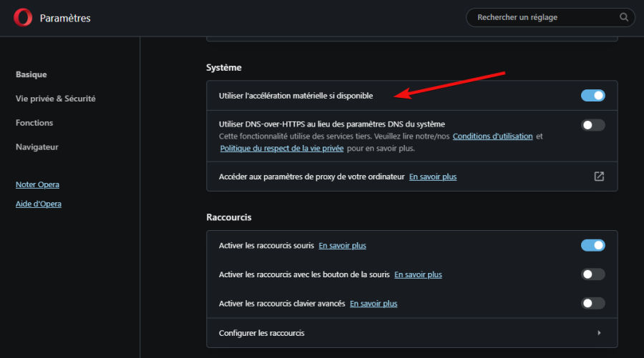The image size is (644, 358).
Task: Click En savoir plus next to proxy settings
Action: (433, 176)
